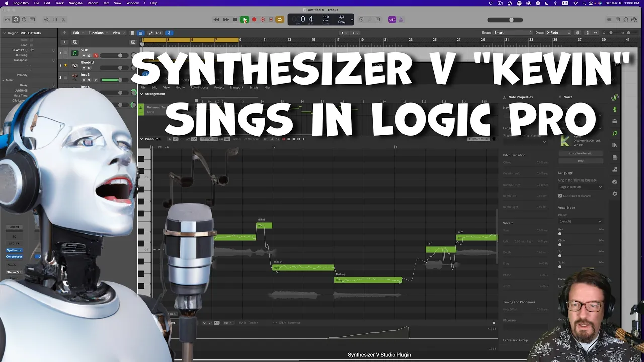The image size is (644, 362).
Task: Collapse the Region MIDI Defaults disclosure triangle
Action: coord(4,33)
